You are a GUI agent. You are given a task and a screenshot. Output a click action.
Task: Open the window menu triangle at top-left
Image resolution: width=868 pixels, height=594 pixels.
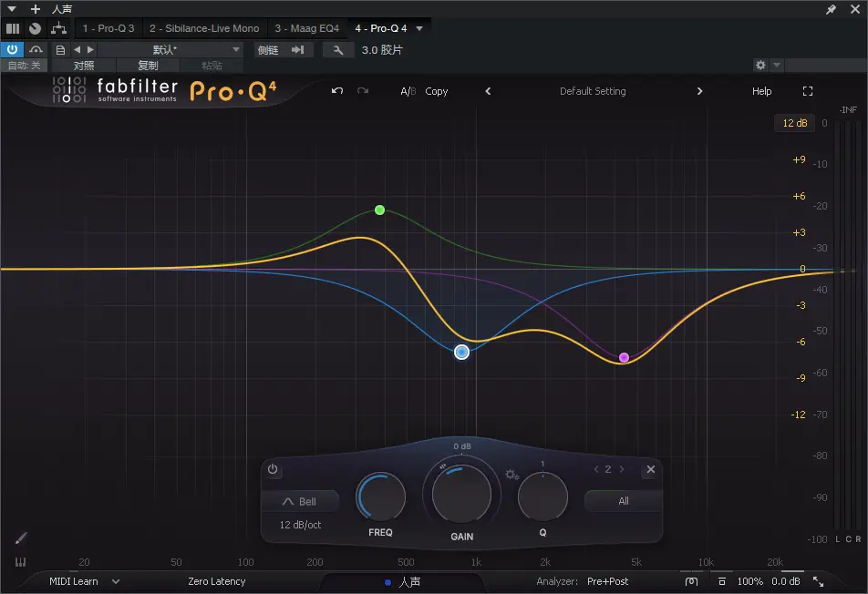(12, 9)
